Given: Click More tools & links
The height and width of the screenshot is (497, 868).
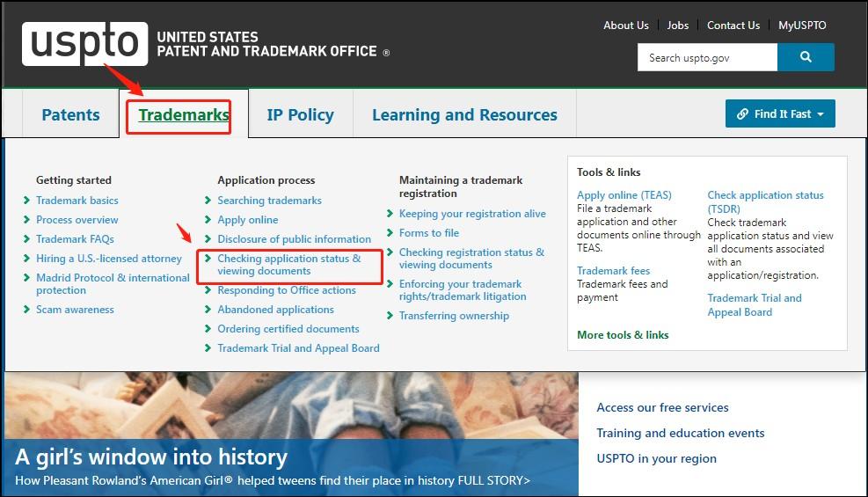Looking at the screenshot, I should [623, 334].
